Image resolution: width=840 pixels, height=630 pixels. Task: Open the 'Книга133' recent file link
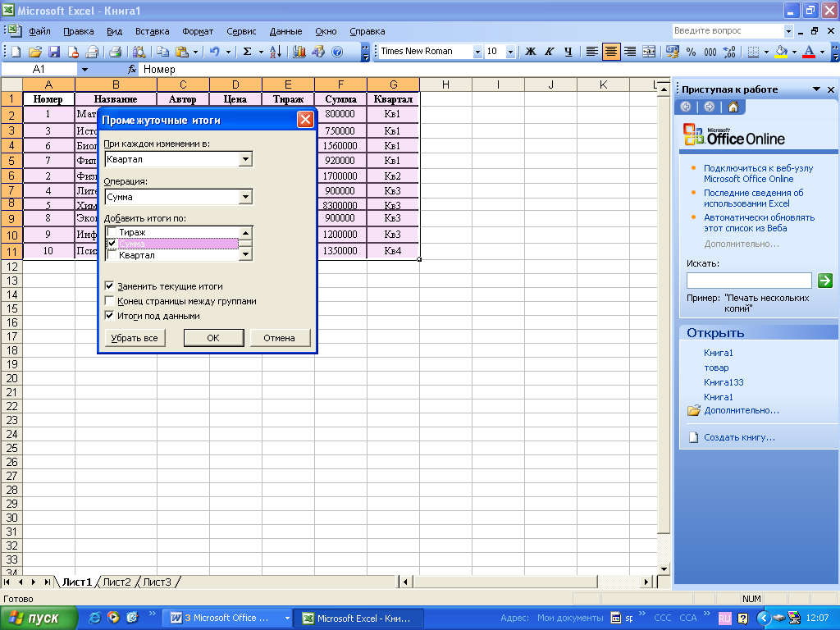[724, 382]
